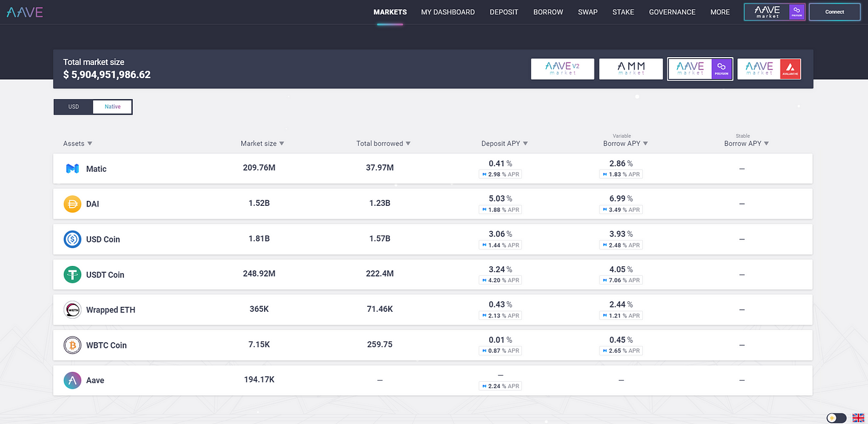Viewport: 868px width, 424px height.
Task: Open the DAI asset row
Action: coord(433,204)
